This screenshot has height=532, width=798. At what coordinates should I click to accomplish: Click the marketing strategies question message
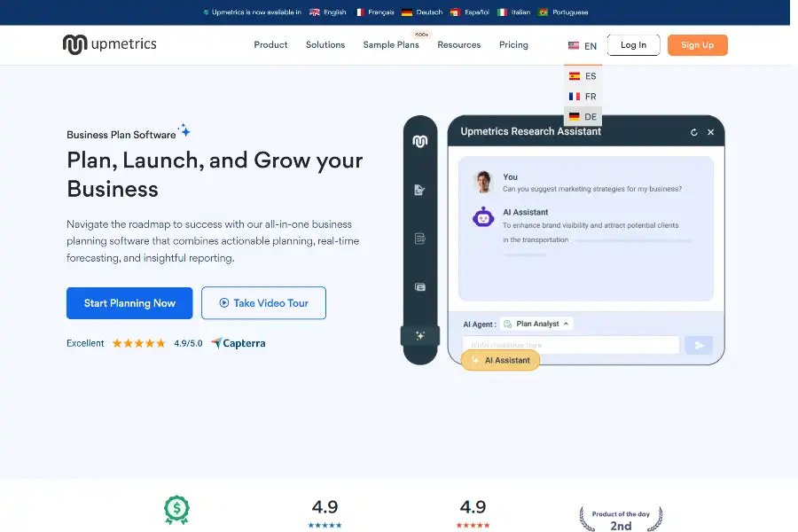[592, 189]
